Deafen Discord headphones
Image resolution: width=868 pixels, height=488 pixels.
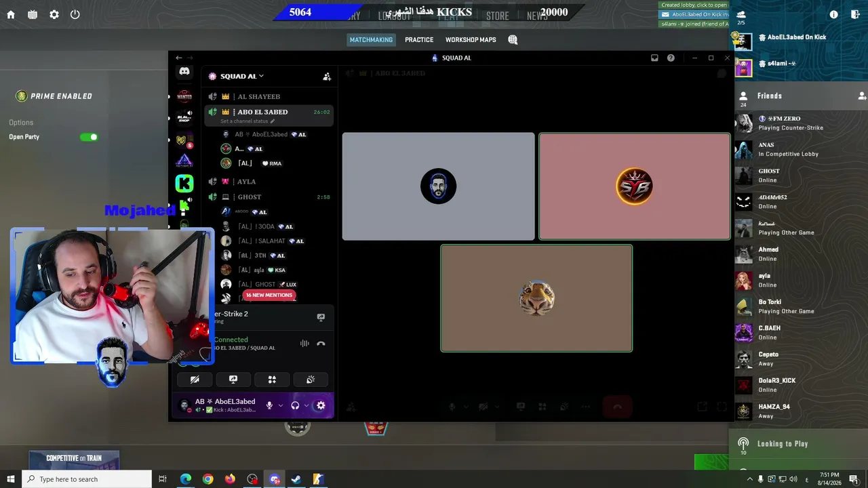(x=295, y=405)
